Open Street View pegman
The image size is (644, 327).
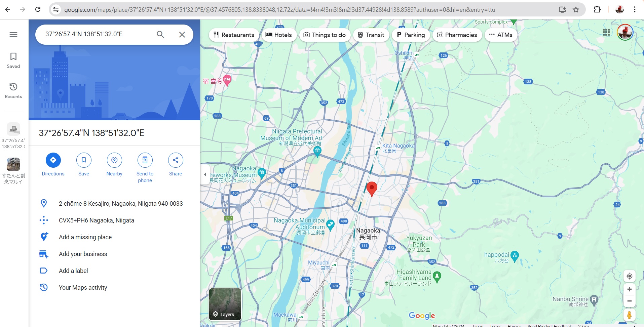(x=629, y=315)
